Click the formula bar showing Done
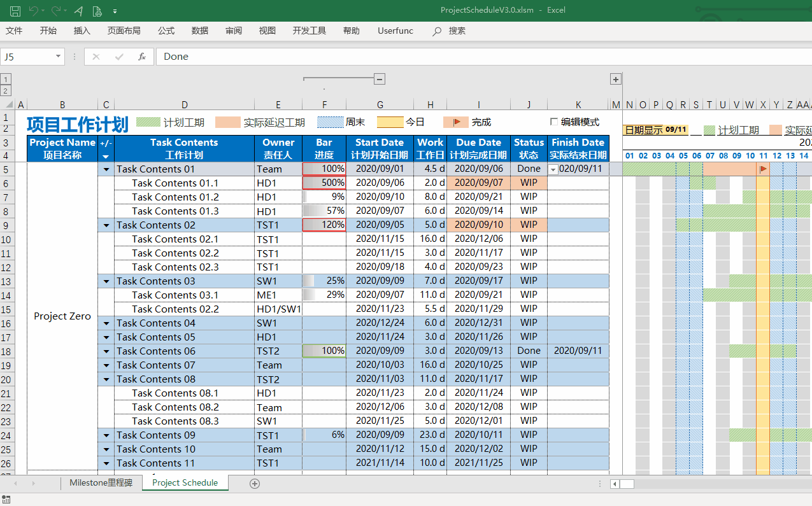This screenshot has width=812, height=506. pos(484,56)
